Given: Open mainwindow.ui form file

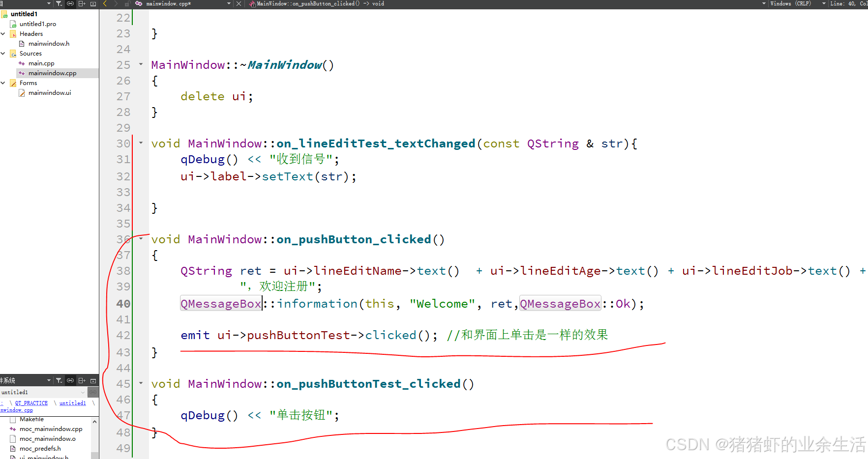Looking at the screenshot, I should (x=50, y=93).
